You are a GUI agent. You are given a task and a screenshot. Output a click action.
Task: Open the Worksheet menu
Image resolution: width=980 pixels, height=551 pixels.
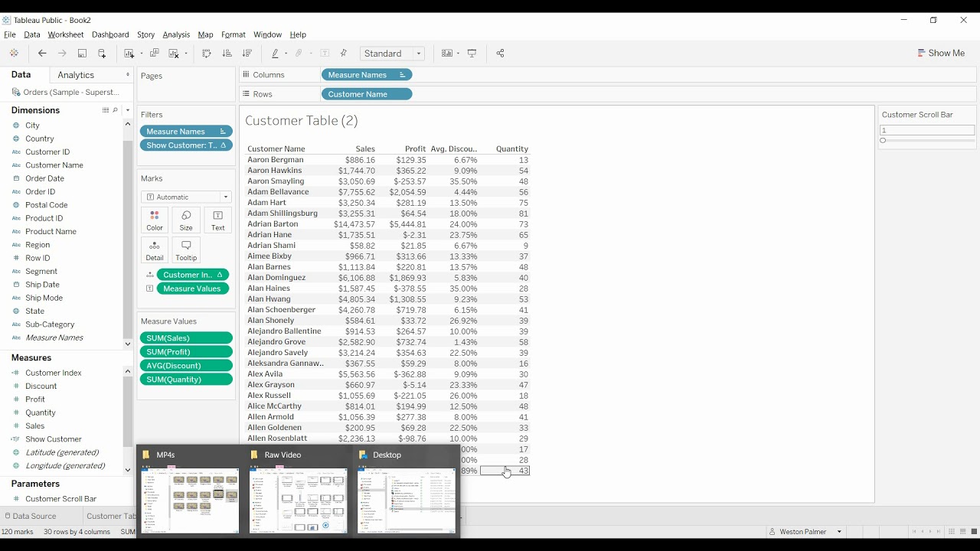tap(66, 34)
